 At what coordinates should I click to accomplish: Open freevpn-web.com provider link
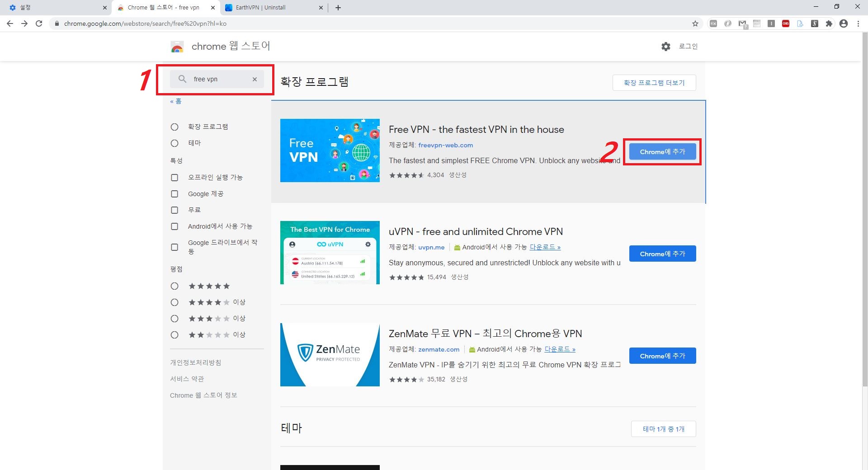446,145
